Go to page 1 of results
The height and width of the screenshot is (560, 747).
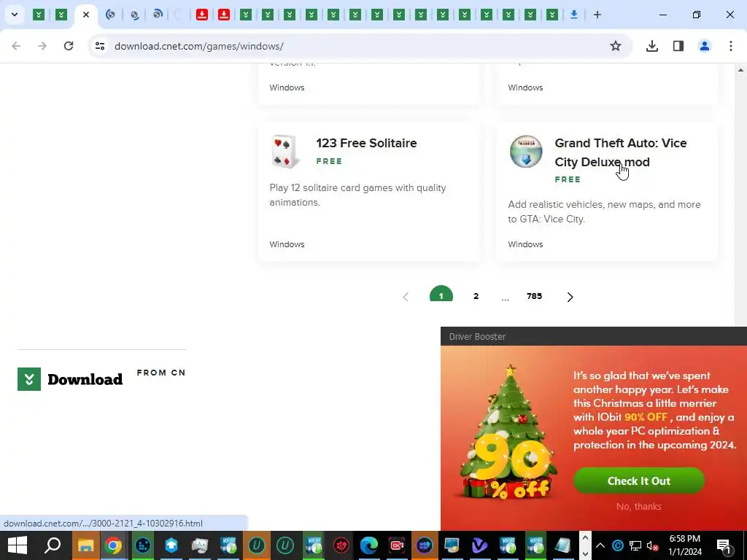441,295
